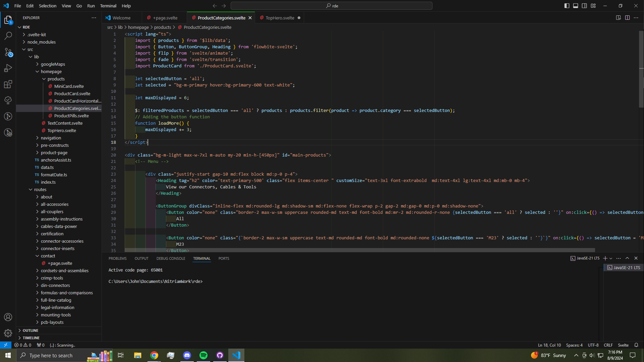Open the Manage gear menu
Screen dimensions: 644x362
coord(8,333)
